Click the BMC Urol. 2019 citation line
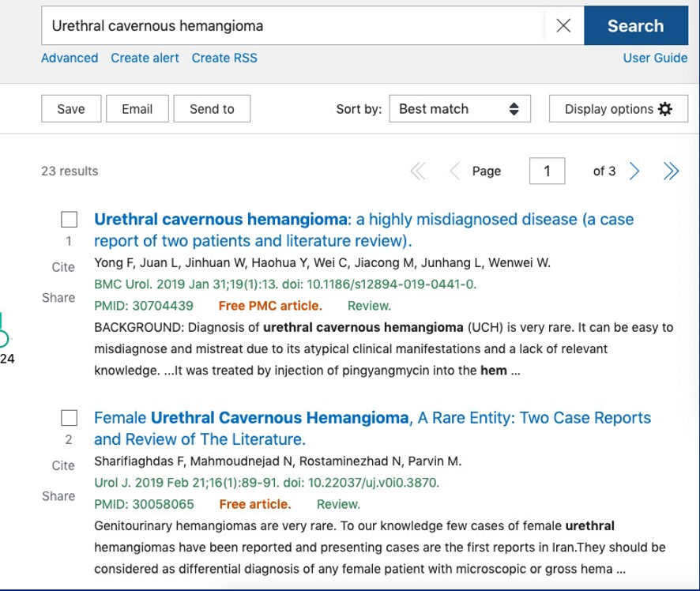The width and height of the screenshot is (700, 591). pyautogui.click(x=285, y=284)
